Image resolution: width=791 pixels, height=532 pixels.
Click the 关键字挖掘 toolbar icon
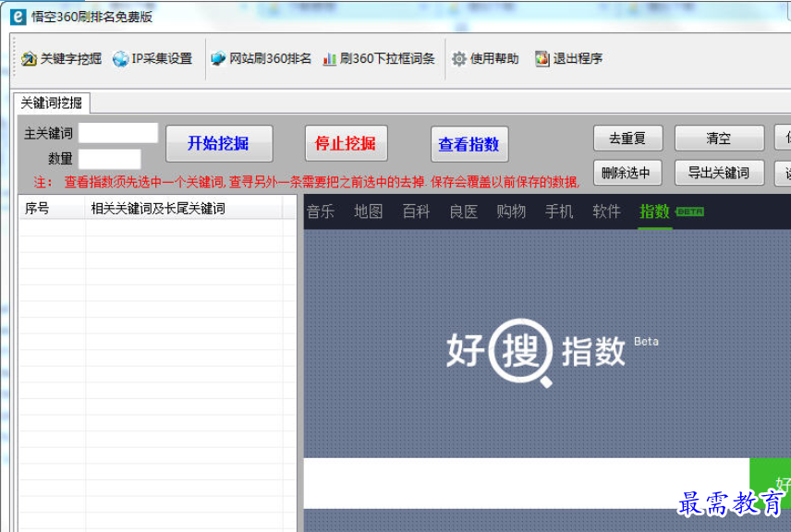pyautogui.click(x=29, y=59)
